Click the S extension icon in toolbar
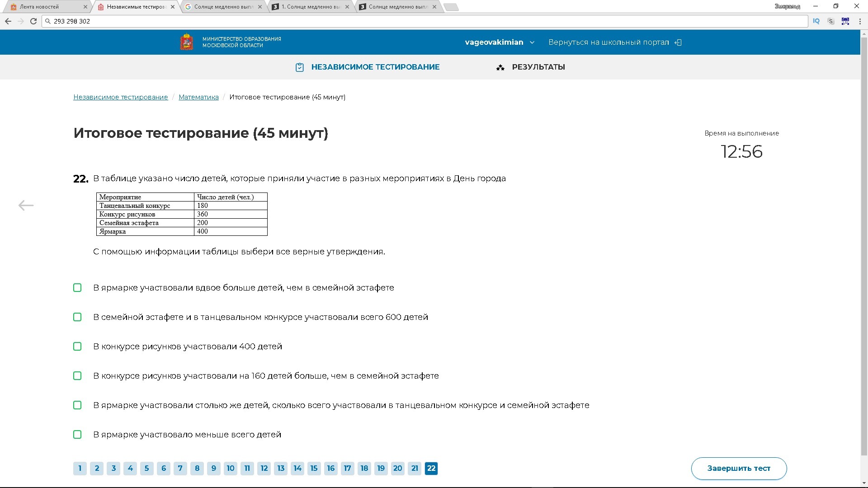868x488 pixels. tap(831, 21)
